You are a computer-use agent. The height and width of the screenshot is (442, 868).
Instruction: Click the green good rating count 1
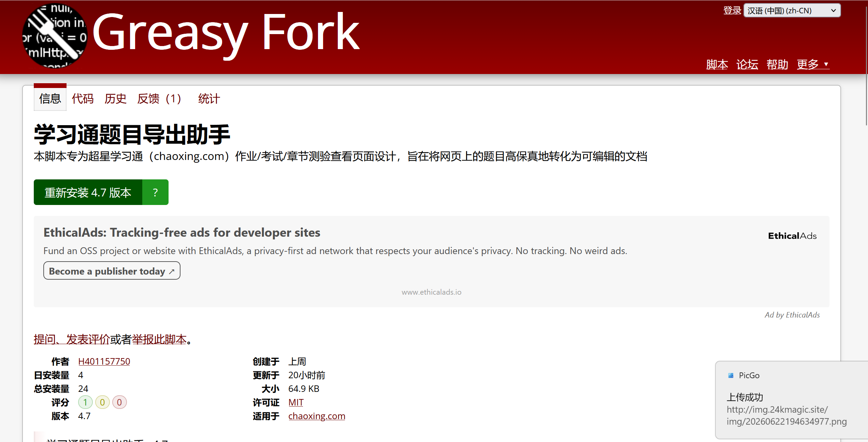click(x=85, y=402)
